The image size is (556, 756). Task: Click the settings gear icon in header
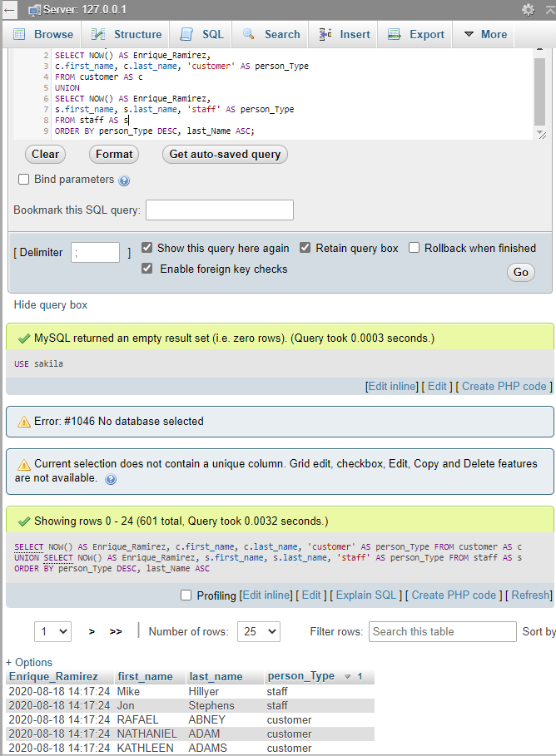[x=529, y=10]
